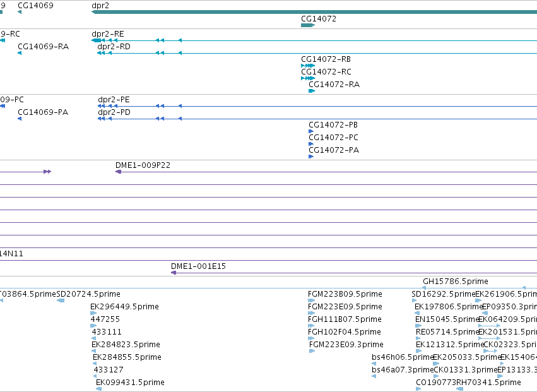537x392 pixels.
Task: Click the CG14069-PA protein label
Action: [x=43, y=112]
